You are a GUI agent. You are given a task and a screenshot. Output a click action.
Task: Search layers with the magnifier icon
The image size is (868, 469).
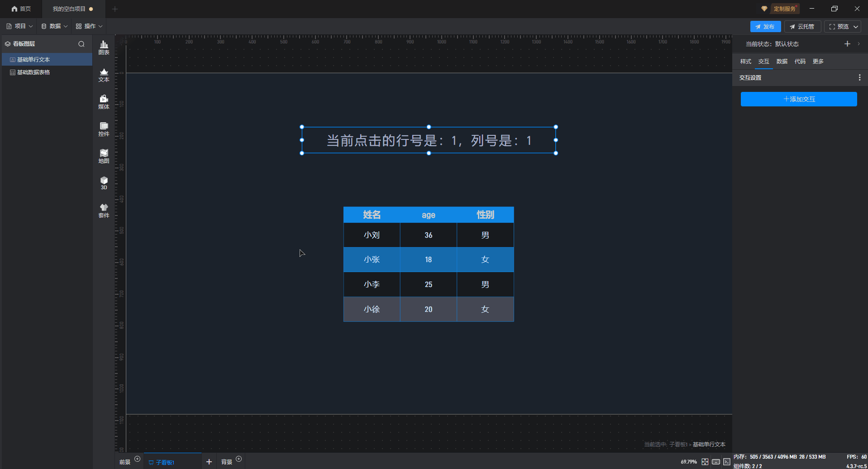(81, 44)
